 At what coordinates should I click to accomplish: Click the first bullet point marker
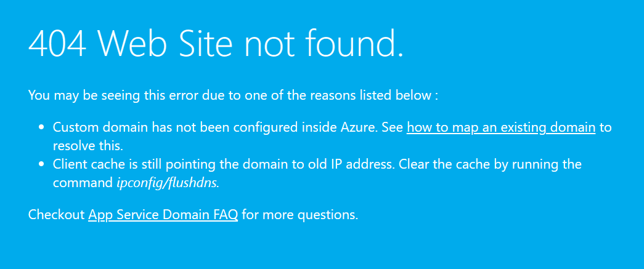[41, 128]
